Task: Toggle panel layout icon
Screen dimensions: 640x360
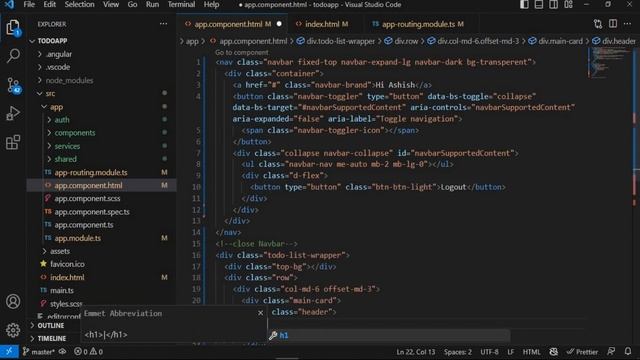Action: point(539,5)
